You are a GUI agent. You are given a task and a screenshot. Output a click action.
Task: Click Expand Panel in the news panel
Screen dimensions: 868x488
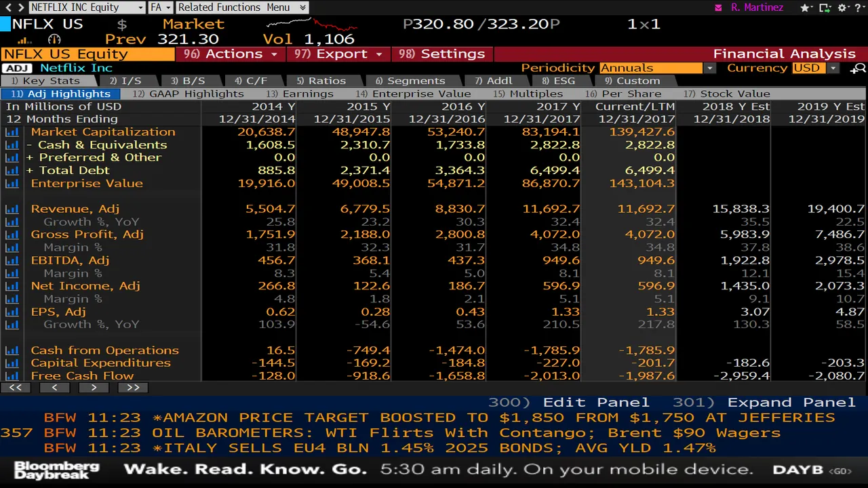click(764, 403)
